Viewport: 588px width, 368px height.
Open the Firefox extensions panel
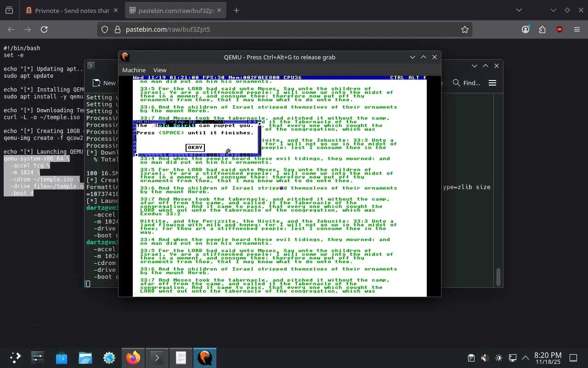tap(543, 29)
